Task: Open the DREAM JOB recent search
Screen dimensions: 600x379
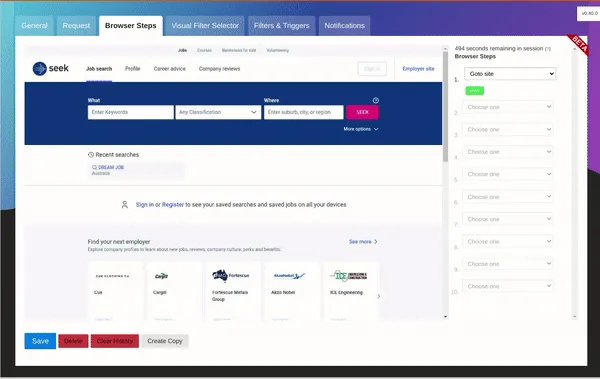Action: pyautogui.click(x=136, y=170)
